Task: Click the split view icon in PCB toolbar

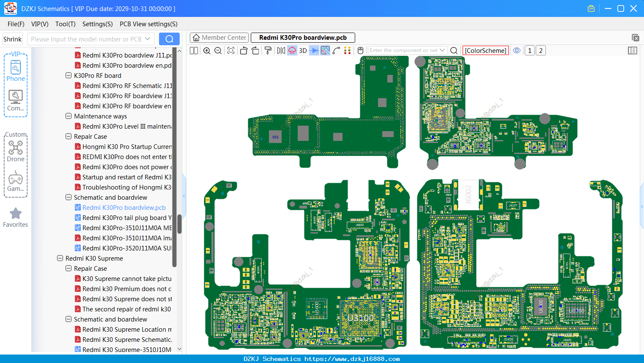Action: [194, 50]
